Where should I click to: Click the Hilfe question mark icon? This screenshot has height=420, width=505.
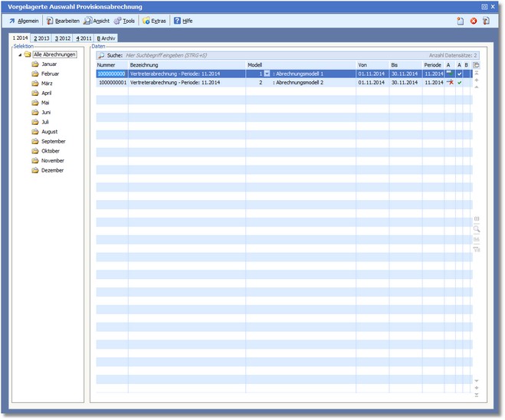177,21
